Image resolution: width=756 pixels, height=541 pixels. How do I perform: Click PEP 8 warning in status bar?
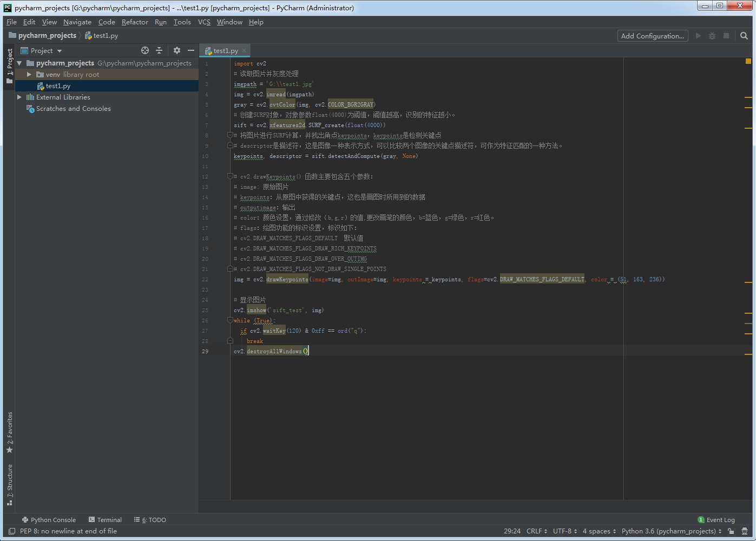point(68,531)
